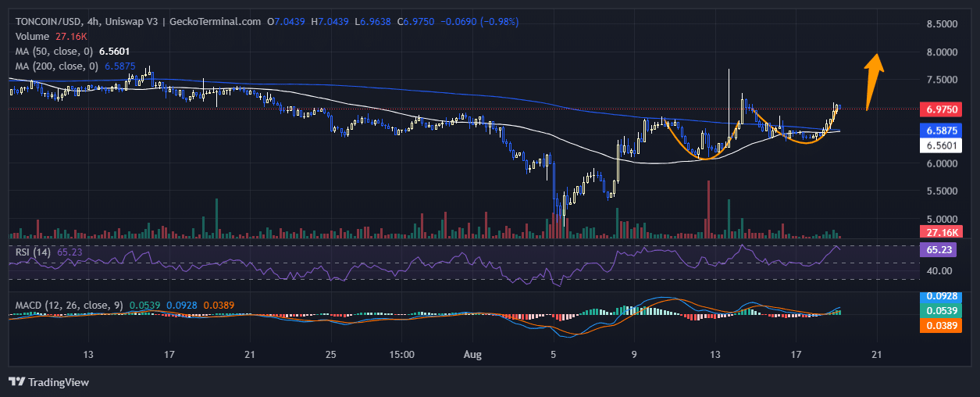Click the TradingView logo
This screenshot has width=980, height=397.
[48, 381]
